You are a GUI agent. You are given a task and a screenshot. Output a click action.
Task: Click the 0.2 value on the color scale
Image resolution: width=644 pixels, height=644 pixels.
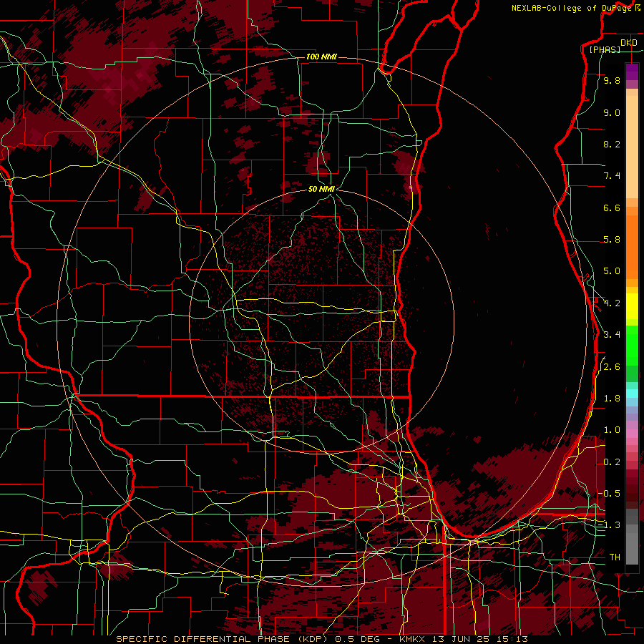[x=612, y=462]
